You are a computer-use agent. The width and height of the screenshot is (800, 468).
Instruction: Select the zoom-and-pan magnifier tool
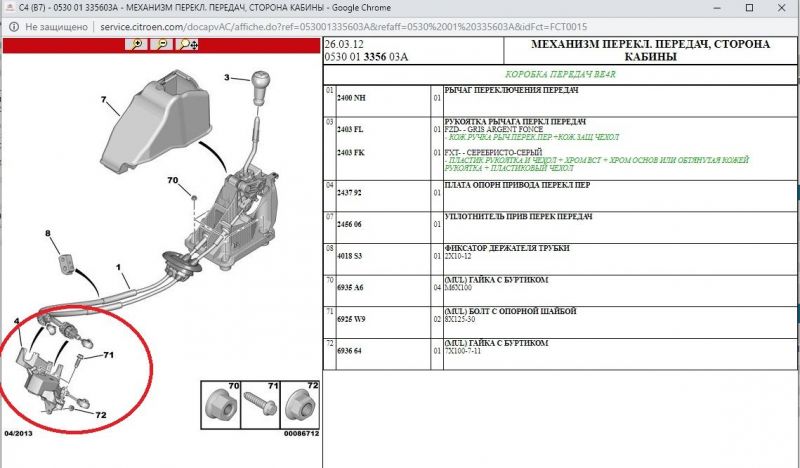coord(187,44)
